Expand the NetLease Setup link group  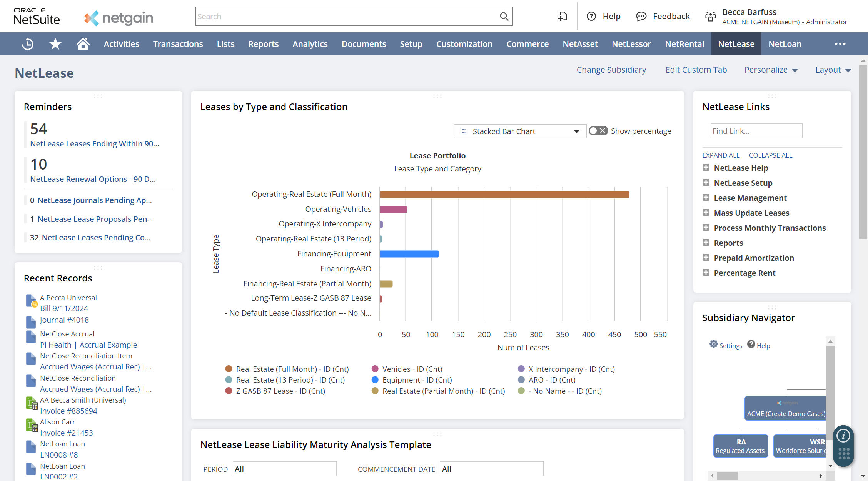point(706,183)
